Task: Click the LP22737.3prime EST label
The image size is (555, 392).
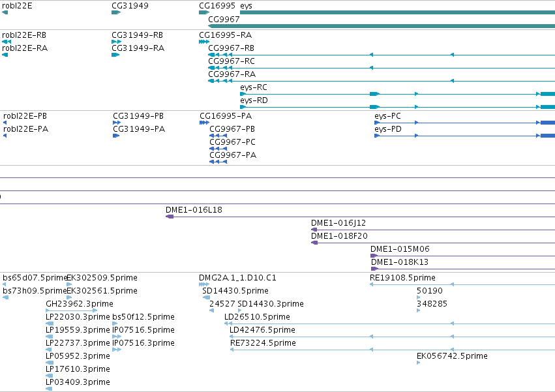Action: point(78,344)
